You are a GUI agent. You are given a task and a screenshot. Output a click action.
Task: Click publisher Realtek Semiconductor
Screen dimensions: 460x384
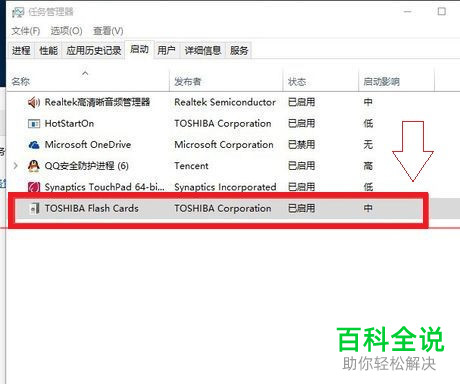[x=225, y=102]
